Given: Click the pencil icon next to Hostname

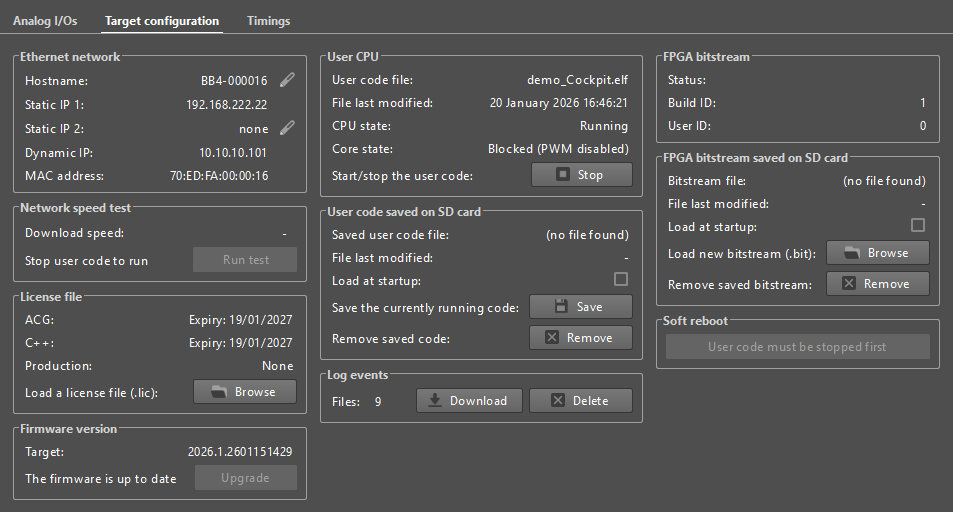Looking at the screenshot, I should point(287,80).
